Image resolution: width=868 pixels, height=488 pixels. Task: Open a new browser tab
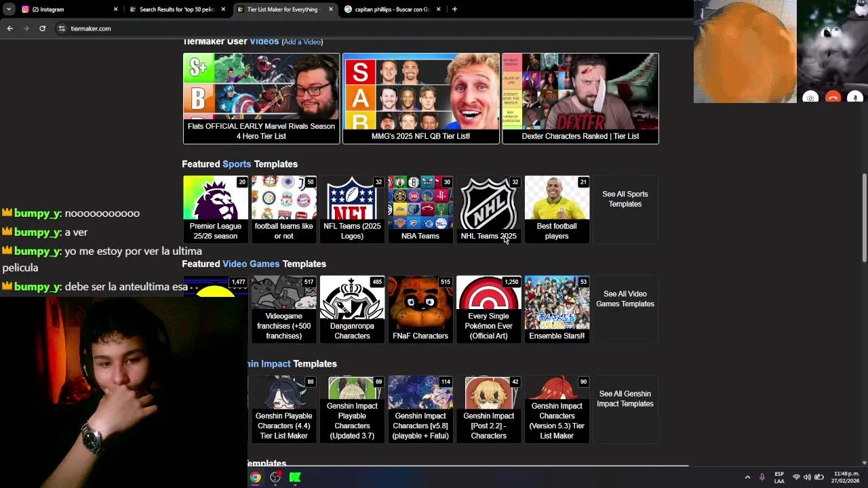click(454, 9)
